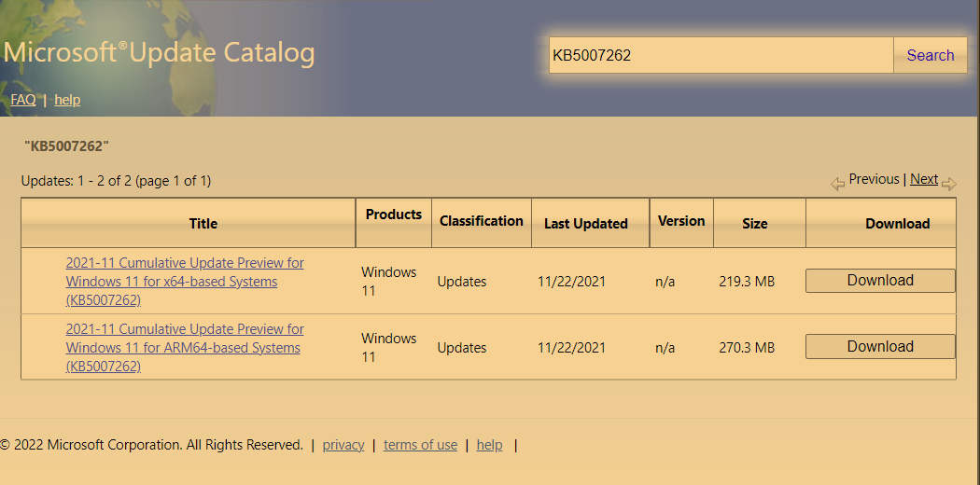Screen dimensions: 980x485
Task: Download the ARM64-based 270.3 MB update
Action: [880, 346]
